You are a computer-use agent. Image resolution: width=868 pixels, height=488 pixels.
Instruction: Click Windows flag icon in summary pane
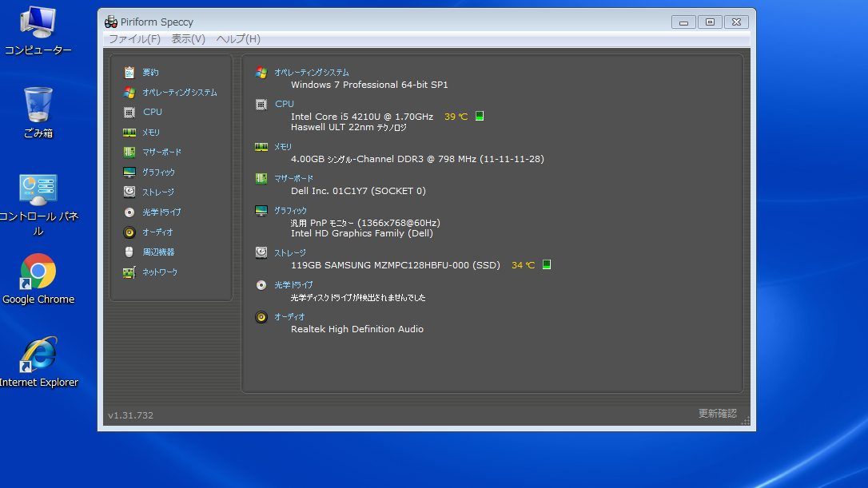(x=261, y=73)
